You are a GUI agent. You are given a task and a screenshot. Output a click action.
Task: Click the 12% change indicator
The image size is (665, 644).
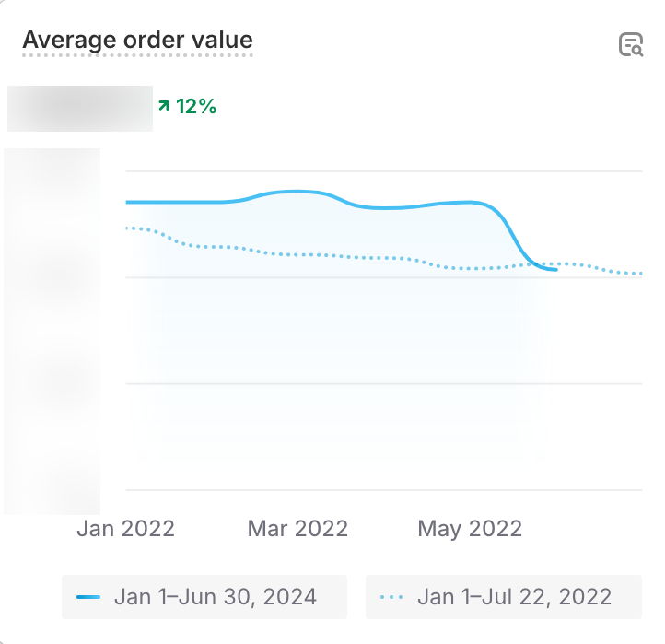pyautogui.click(x=195, y=107)
